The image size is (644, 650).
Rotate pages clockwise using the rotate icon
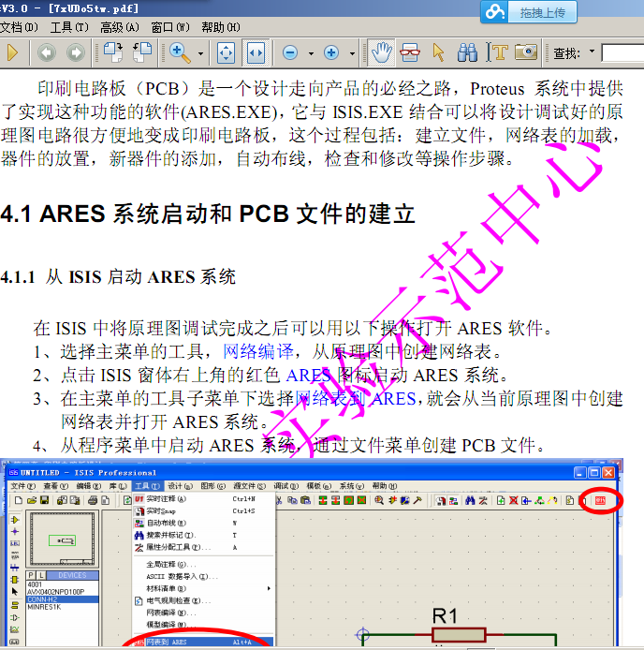(112, 52)
